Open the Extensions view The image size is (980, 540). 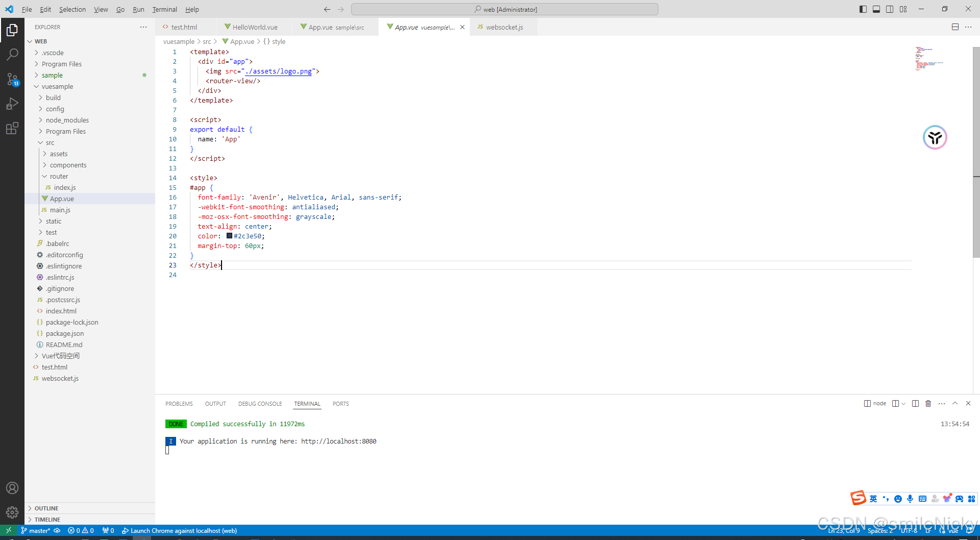(12, 128)
